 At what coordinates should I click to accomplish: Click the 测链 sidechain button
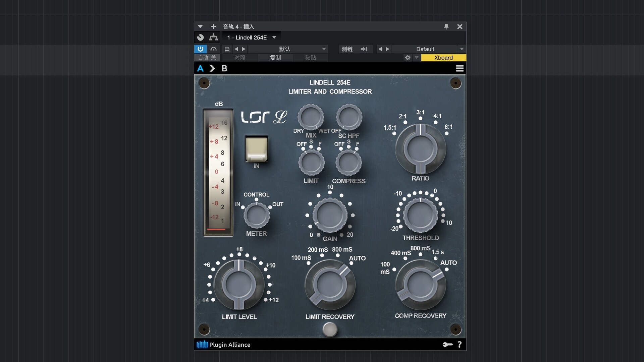pyautogui.click(x=347, y=49)
